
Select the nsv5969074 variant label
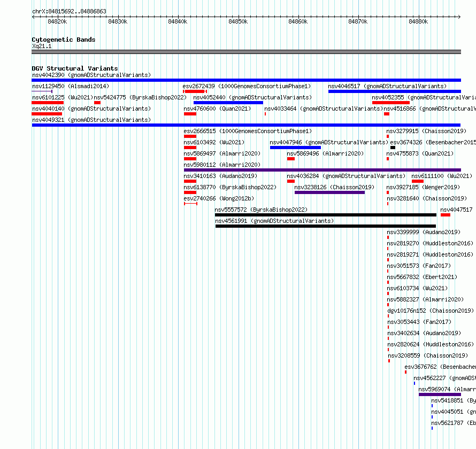pyautogui.click(x=447, y=389)
